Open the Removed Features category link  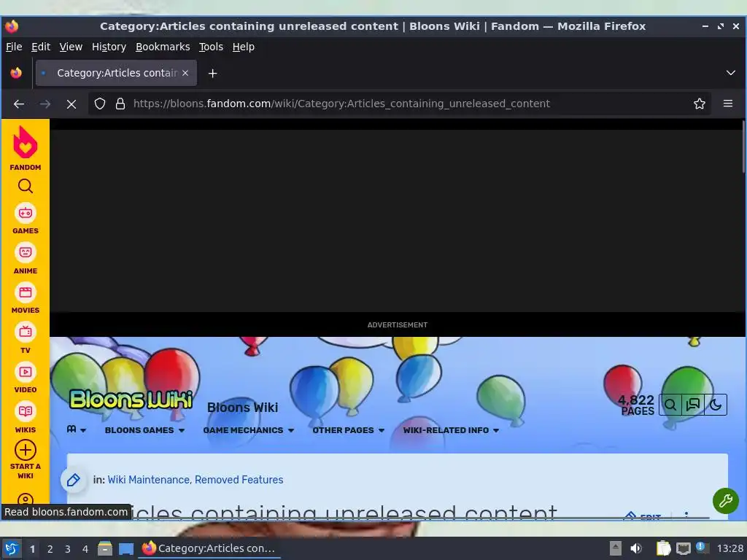pyautogui.click(x=239, y=480)
